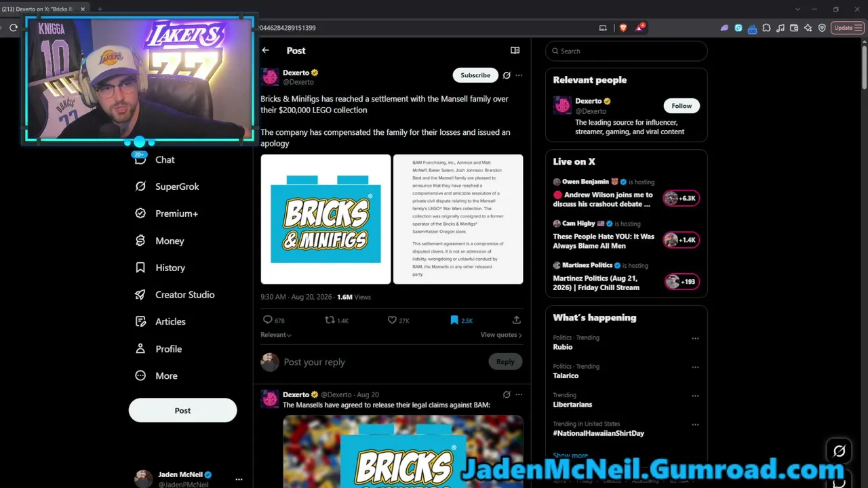Click the Grok icon next to Subscribe
The width and height of the screenshot is (868, 488).
(507, 75)
